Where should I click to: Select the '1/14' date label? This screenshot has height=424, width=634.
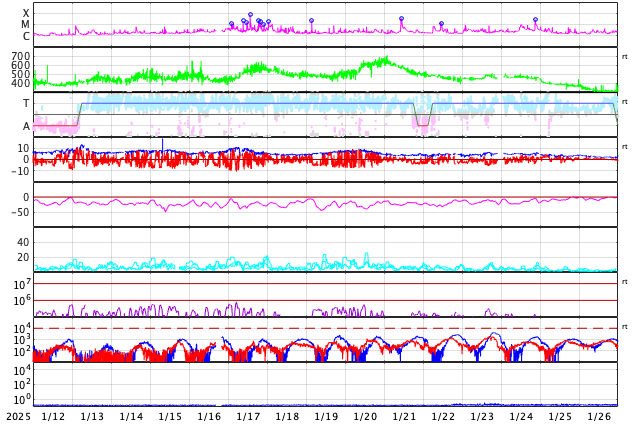click(x=131, y=417)
